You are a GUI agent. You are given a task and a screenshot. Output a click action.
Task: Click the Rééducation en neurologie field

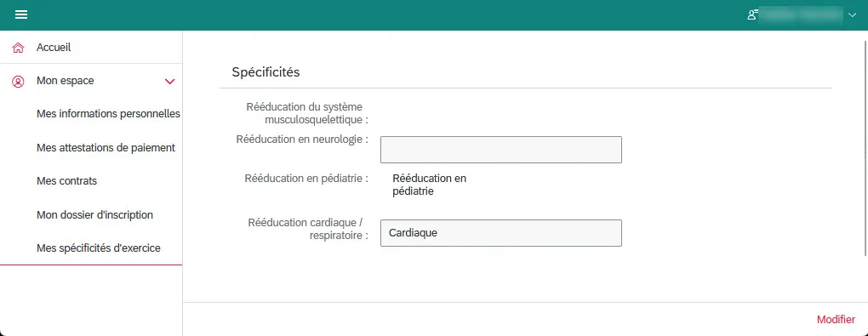pyautogui.click(x=501, y=150)
